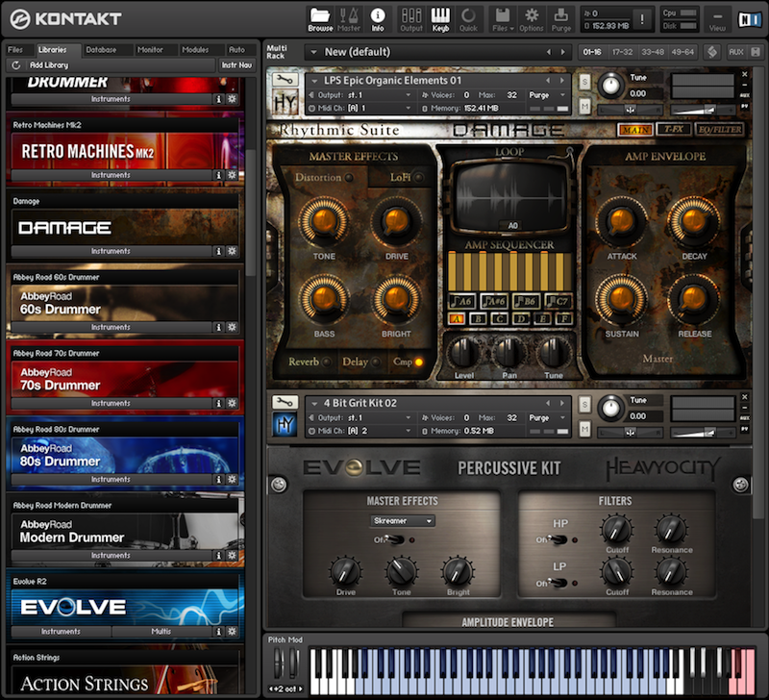The height and width of the screenshot is (700, 769).
Task: Select the Browse icon in the top toolbar
Action: (319, 17)
